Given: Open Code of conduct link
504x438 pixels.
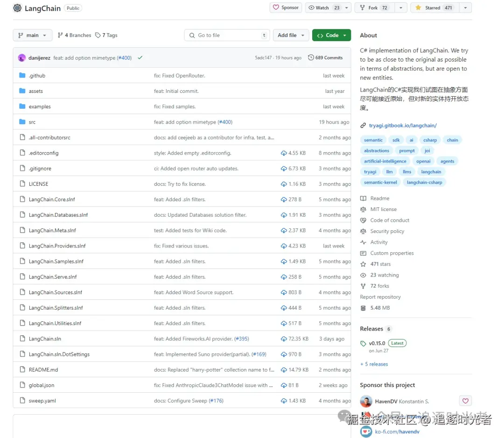Looking at the screenshot, I should 390,220.
